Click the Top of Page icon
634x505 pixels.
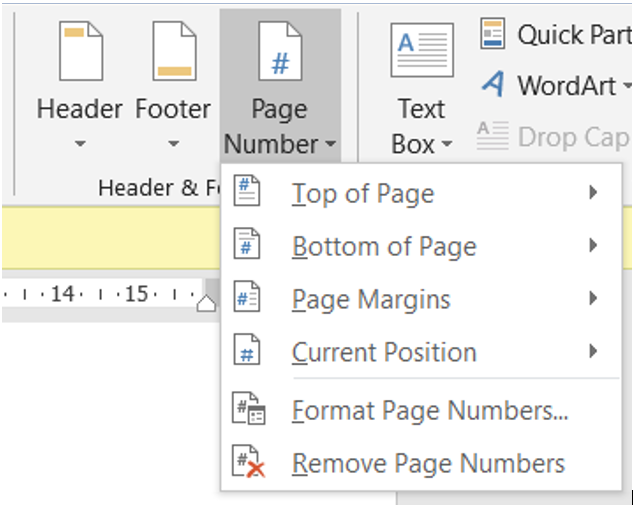(x=247, y=193)
